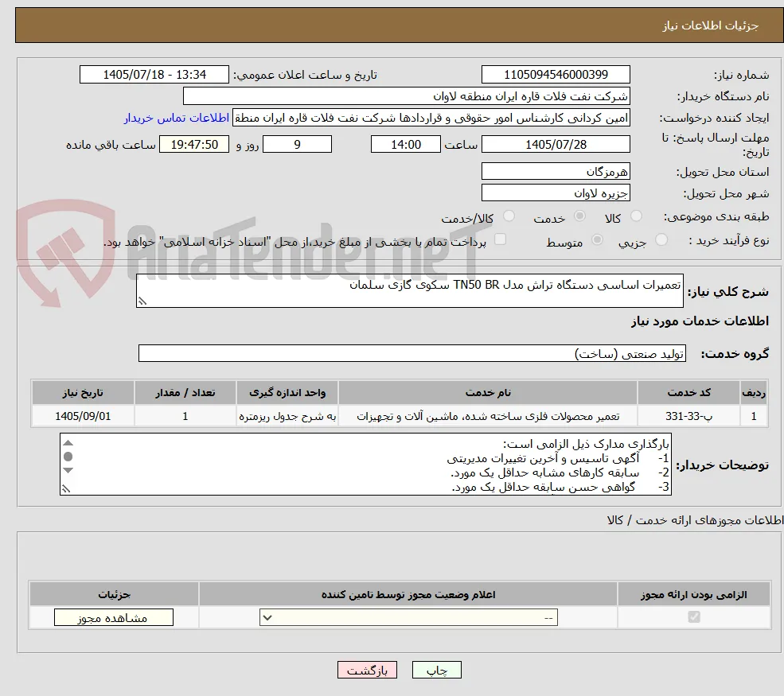Click the need number field
The height and width of the screenshot is (696, 784).
(556, 75)
